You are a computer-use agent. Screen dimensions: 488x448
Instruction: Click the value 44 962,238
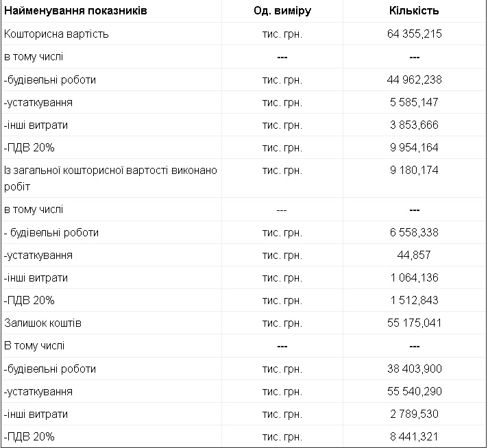tap(414, 79)
